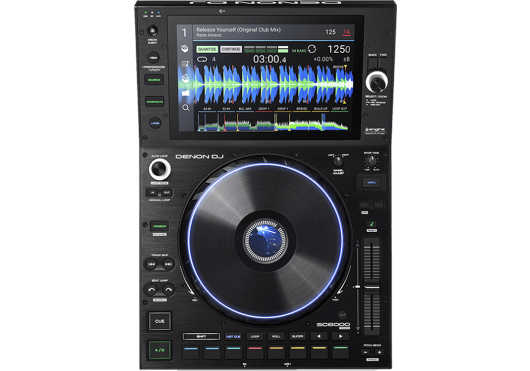This screenshot has width=530, height=371.
Task: Tap the loop icon beside the 4
Action: 202,59
